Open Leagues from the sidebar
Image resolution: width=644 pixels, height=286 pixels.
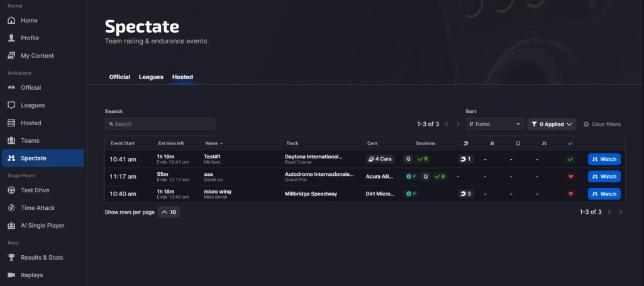coord(33,105)
